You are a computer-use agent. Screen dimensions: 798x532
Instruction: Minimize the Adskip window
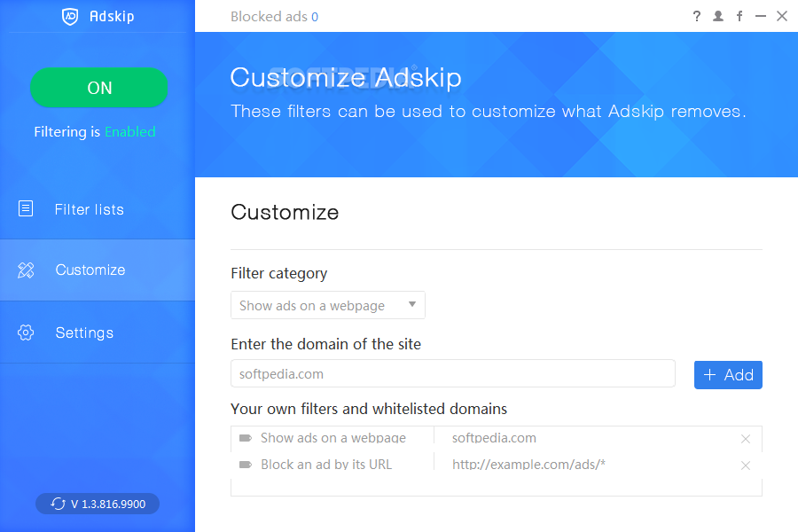tap(761, 16)
